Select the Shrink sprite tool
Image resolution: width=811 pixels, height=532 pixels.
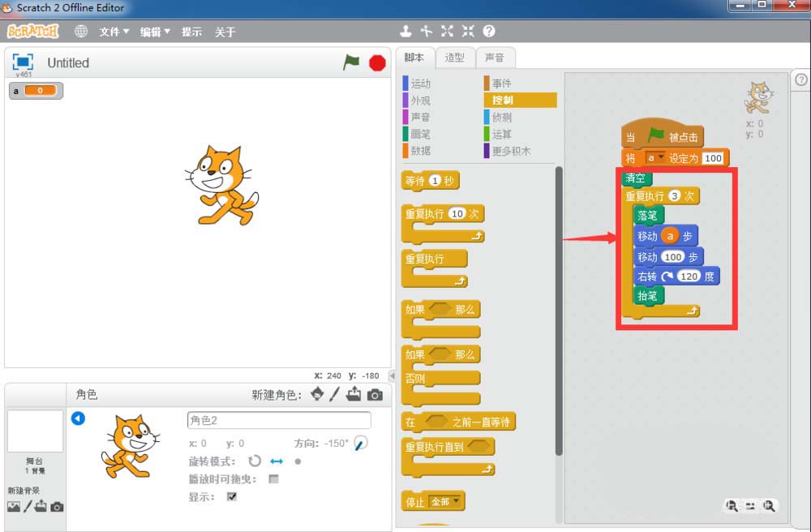468,31
